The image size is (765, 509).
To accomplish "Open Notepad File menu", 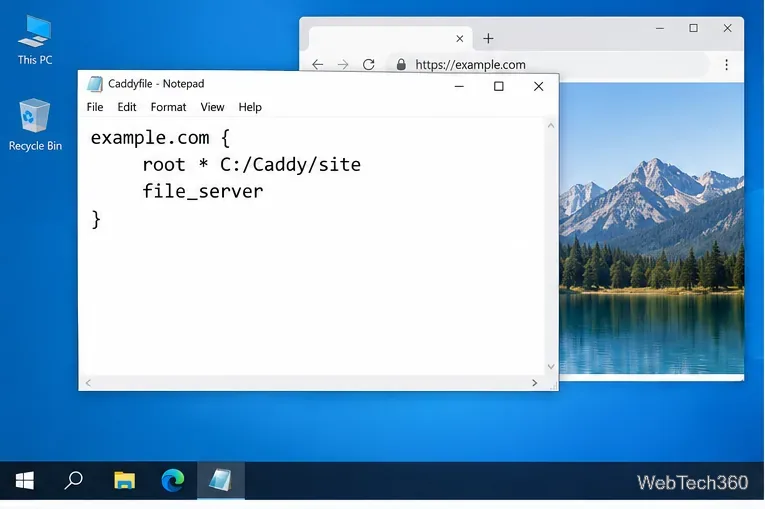I will pos(95,107).
